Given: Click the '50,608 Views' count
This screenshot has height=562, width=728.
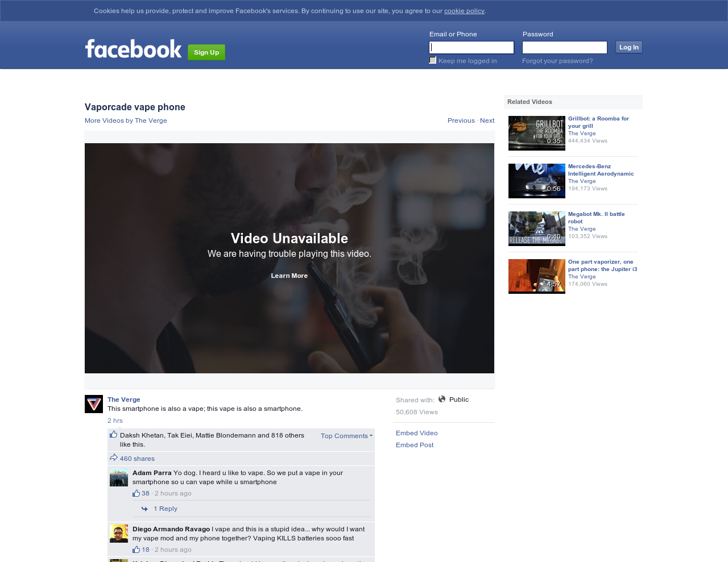Looking at the screenshot, I should pos(417,412).
